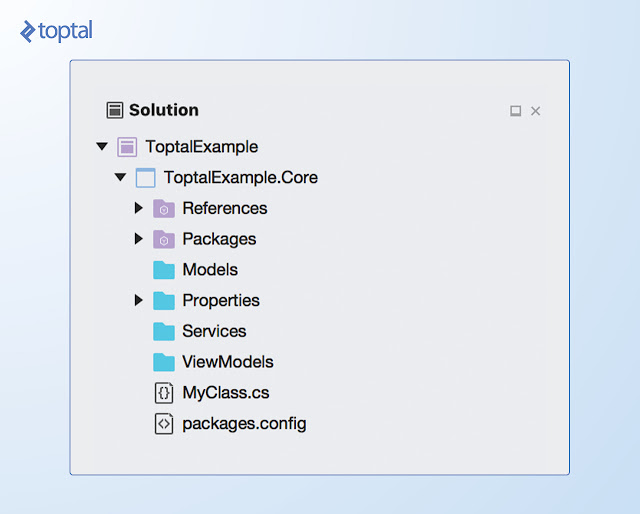Click the Solution panel header icon
Image resolution: width=640 pixels, height=514 pixels.
pyautogui.click(x=115, y=110)
